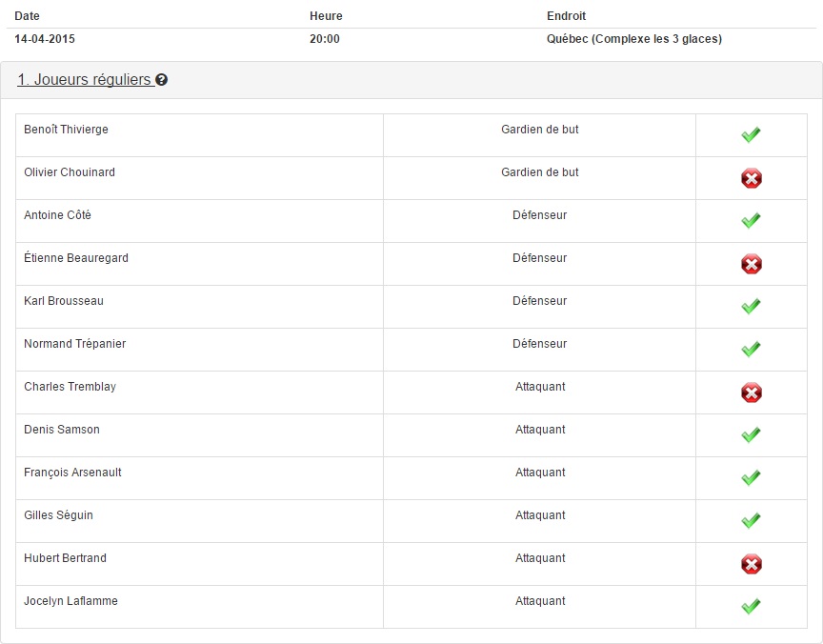Click the green checkmark for Benoît Thivierge
Image resolution: width=823 pixels, height=644 pixels.
point(752,135)
